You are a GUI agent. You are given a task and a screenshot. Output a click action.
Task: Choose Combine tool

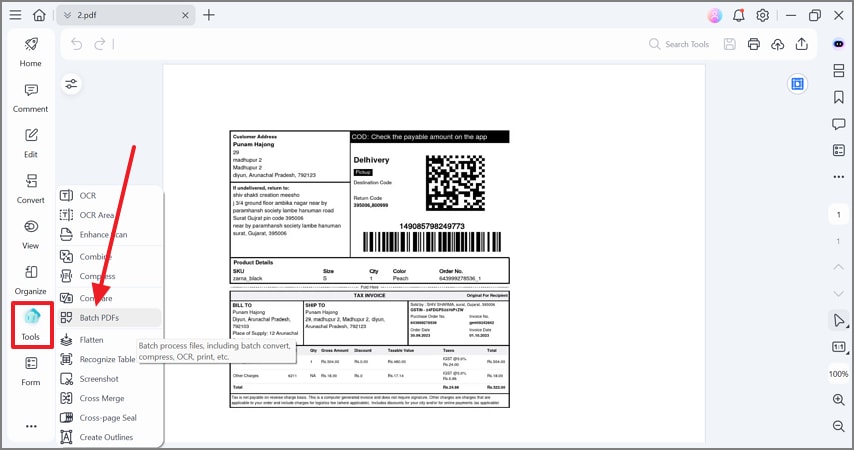[x=109, y=257]
